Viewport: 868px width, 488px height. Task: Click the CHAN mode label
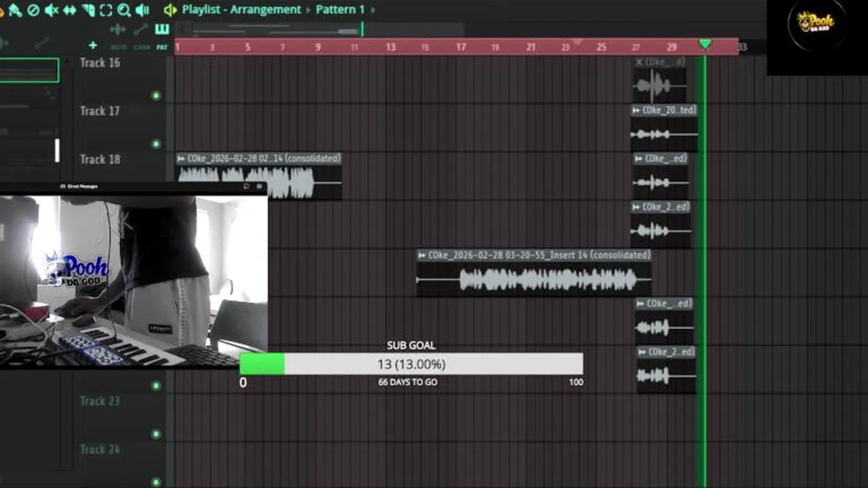pos(142,47)
